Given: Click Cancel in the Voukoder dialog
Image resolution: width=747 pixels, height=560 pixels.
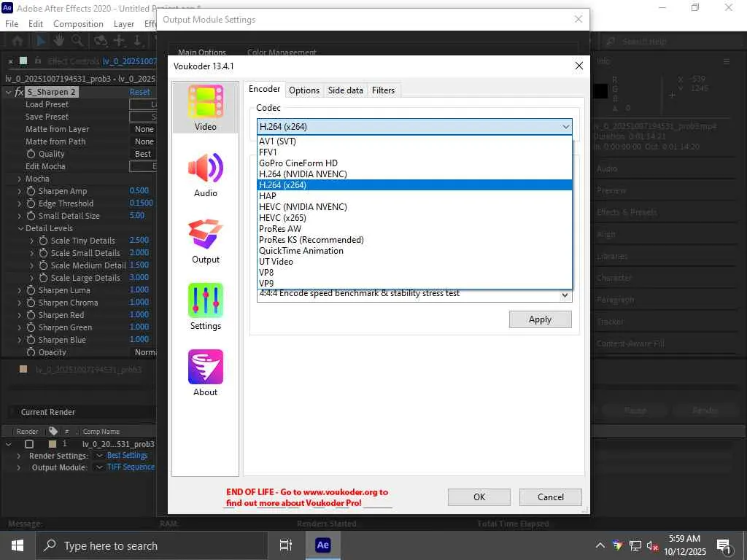Looking at the screenshot, I should [550, 497].
